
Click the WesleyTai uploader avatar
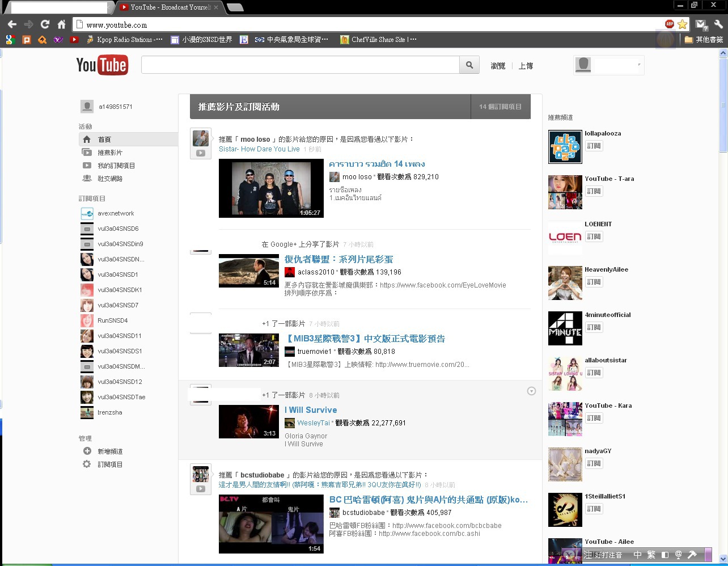tap(290, 423)
